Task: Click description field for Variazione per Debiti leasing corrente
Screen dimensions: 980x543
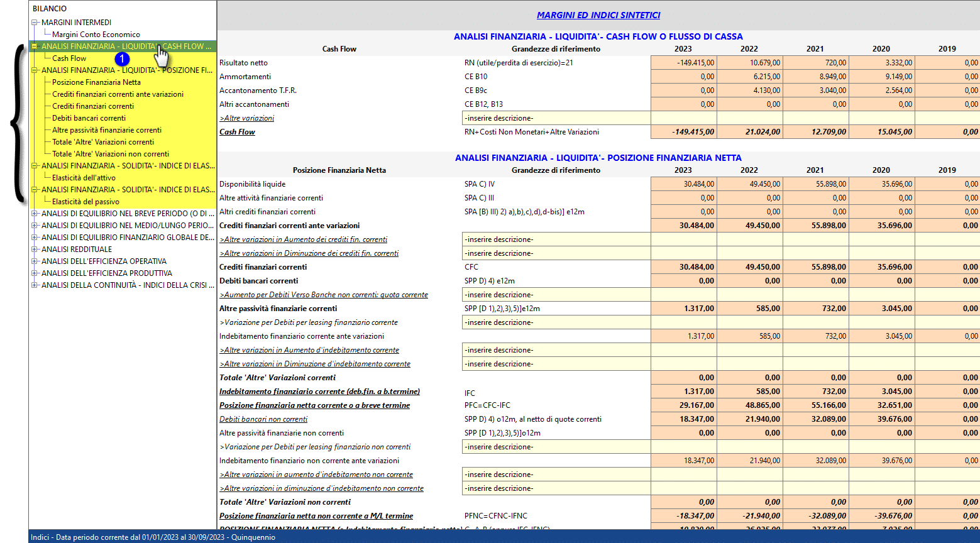Action: [x=556, y=322]
